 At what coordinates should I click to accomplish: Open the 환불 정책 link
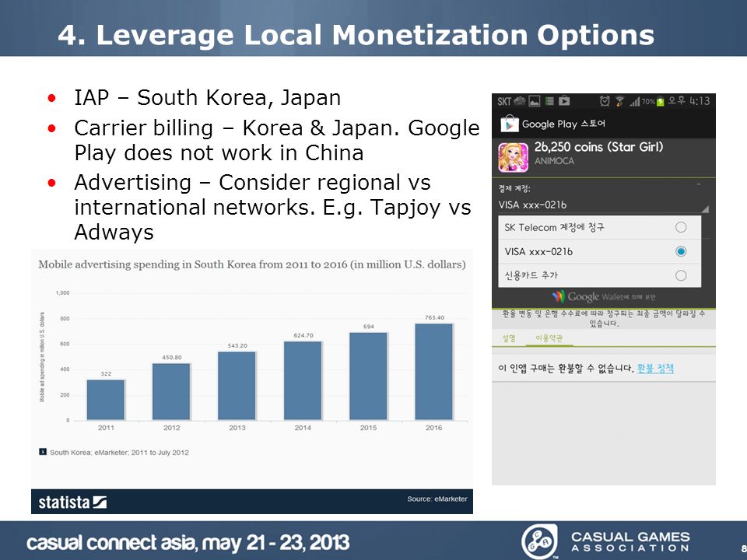(655, 368)
